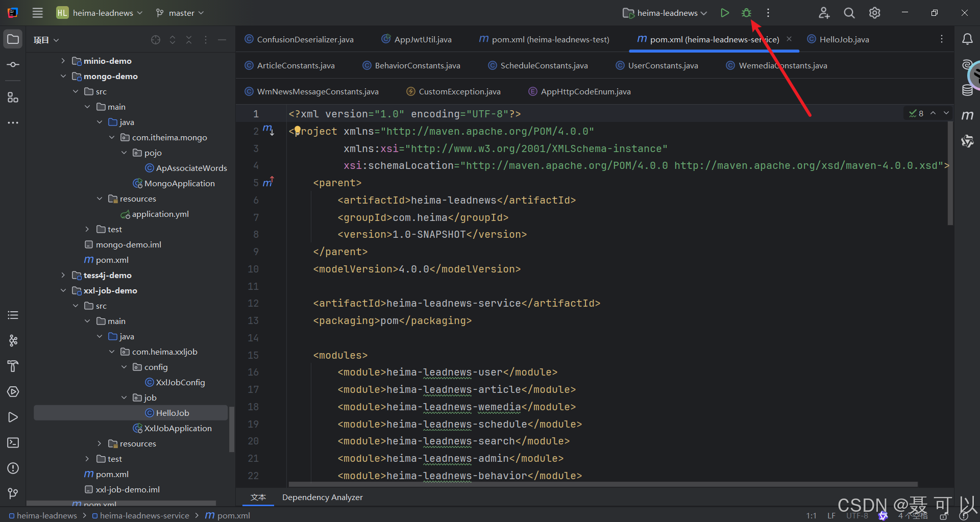This screenshot has width=980, height=522.
Task: Expand all nodes in project tree
Action: coord(173,40)
